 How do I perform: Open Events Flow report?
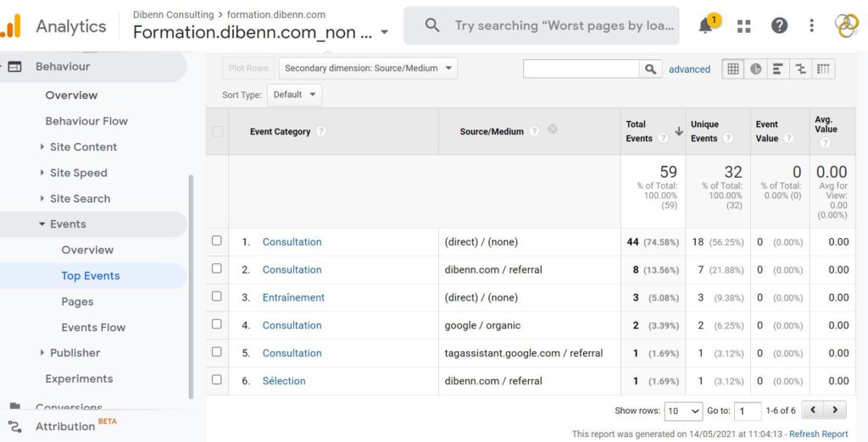93,328
